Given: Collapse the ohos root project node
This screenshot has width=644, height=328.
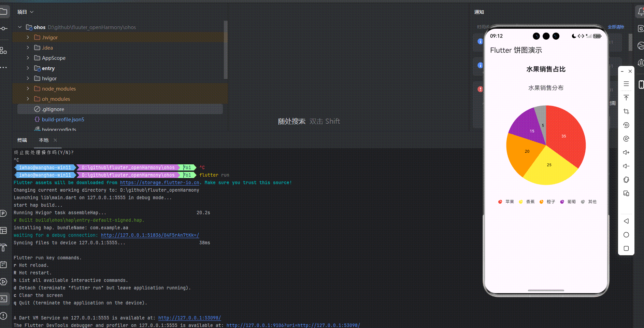Looking at the screenshot, I should [20, 27].
